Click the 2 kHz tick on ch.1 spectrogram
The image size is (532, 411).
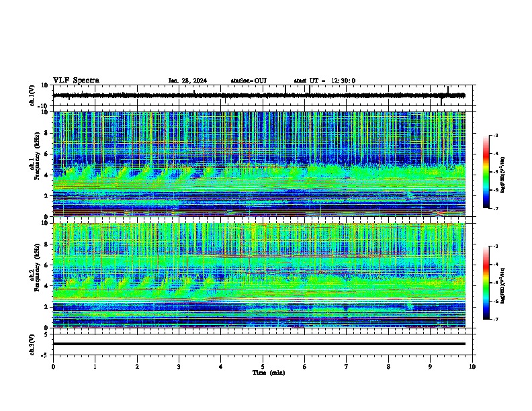click(46, 196)
